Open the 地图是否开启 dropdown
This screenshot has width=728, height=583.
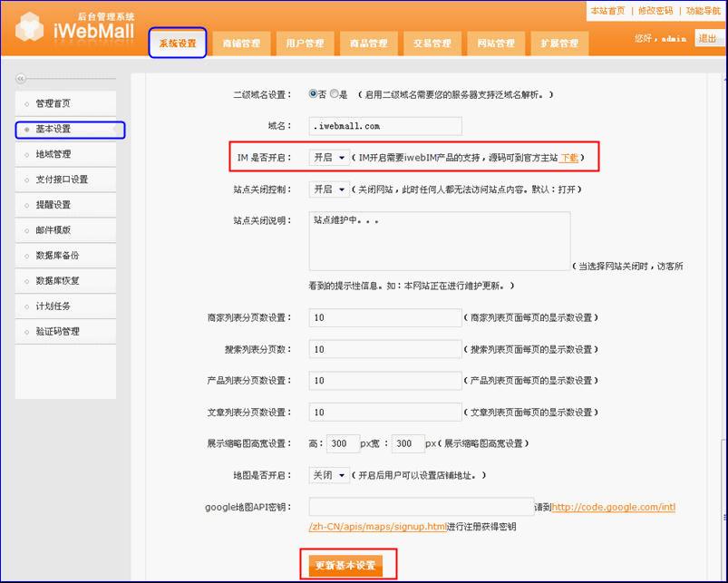click(x=328, y=475)
